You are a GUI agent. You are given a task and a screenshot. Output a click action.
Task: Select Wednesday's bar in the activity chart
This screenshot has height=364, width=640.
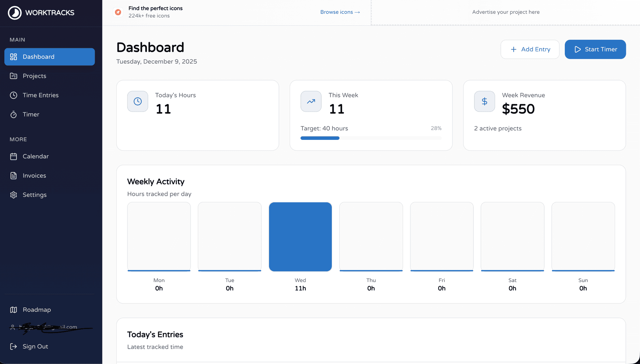tap(300, 237)
